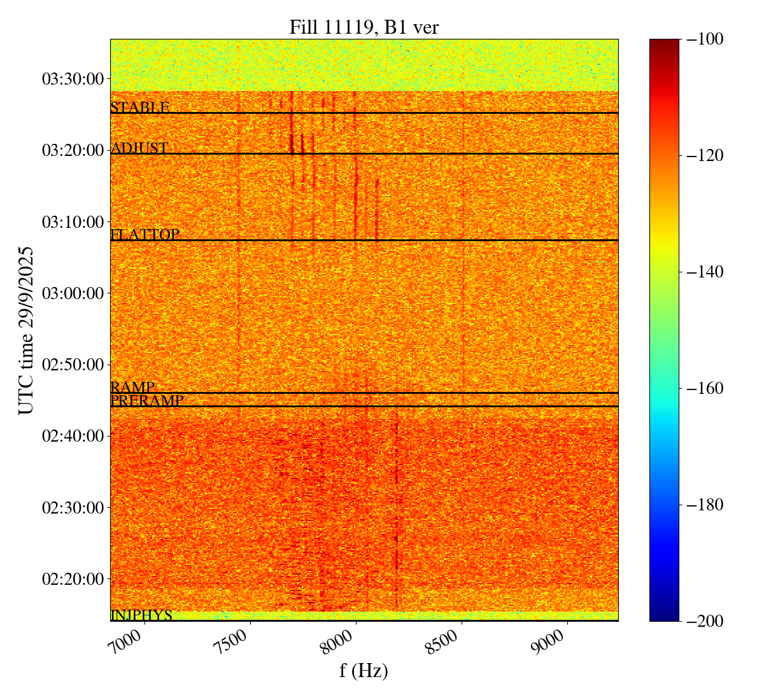Click the dark blue bottom of the colorbar
The height and width of the screenshot is (700, 764).
(664, 615)
